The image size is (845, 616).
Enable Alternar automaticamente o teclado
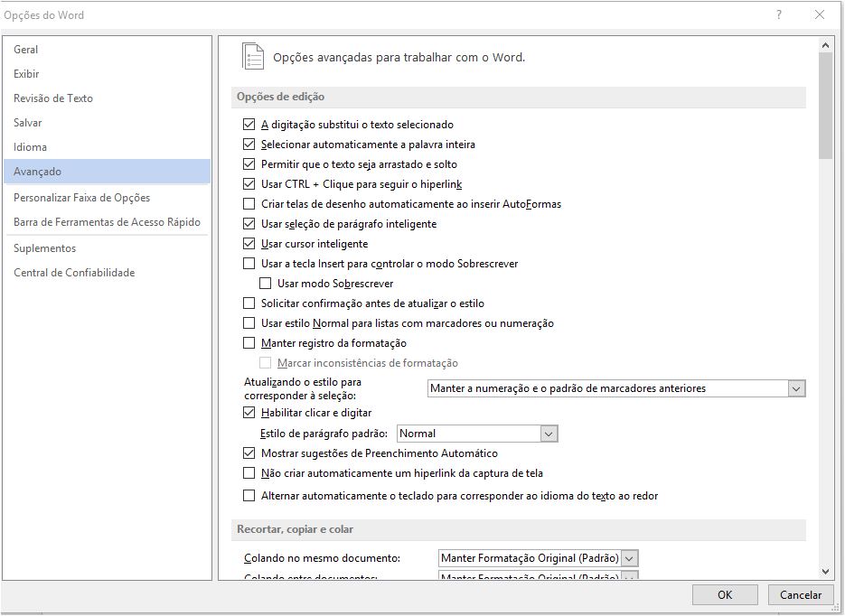coord(249,496)
